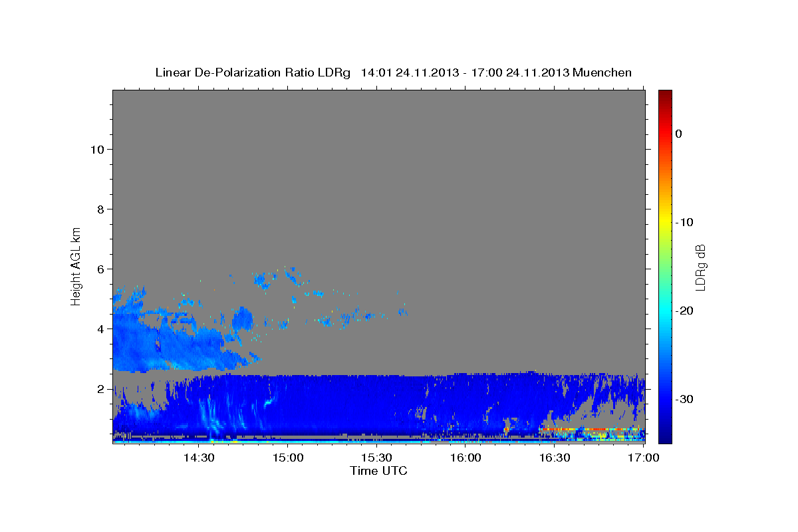Viewport: 798px width, 532px height.
Task: Click the 16:00 time tick label
Action: tap(465, 458)
